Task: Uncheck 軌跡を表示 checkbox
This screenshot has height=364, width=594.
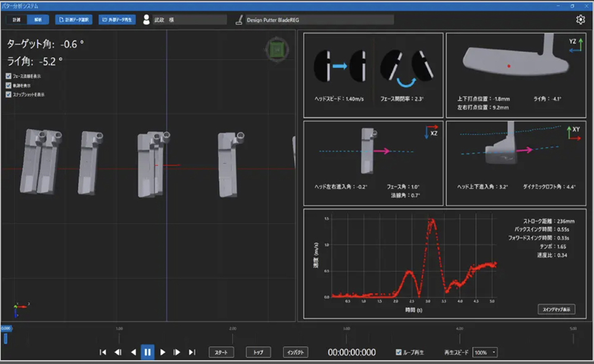Action: click(x=8, y=86)
